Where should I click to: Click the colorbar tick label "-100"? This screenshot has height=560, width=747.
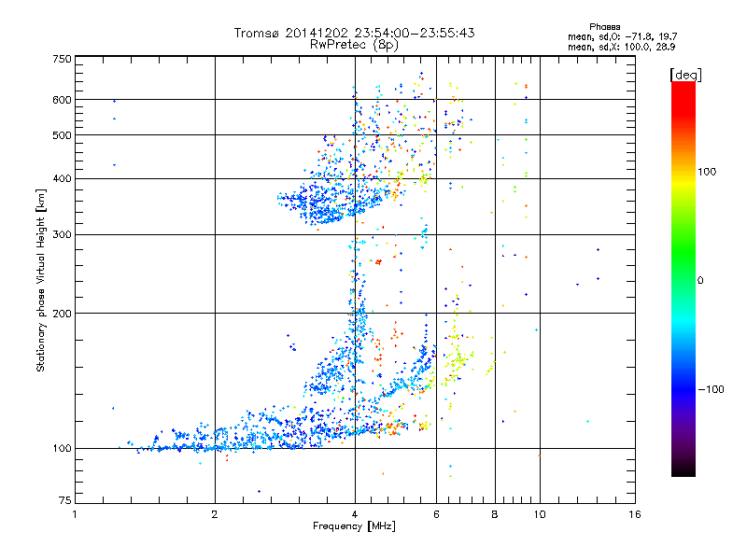click(x=711, y=389)
